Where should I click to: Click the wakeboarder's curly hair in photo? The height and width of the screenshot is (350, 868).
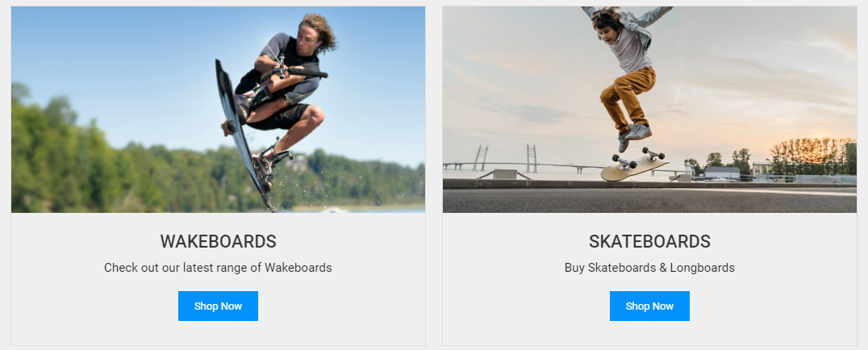[319, 31]
